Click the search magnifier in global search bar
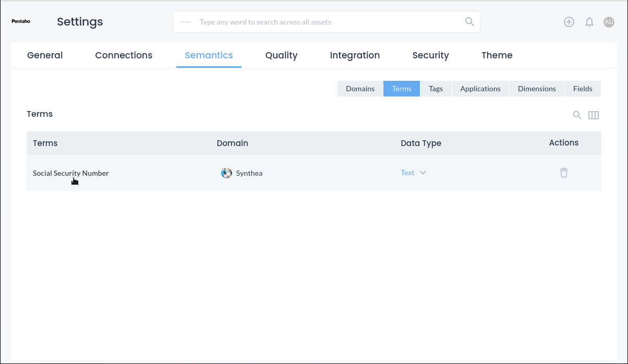The image size is (628, 364). [x=469, y=22]
